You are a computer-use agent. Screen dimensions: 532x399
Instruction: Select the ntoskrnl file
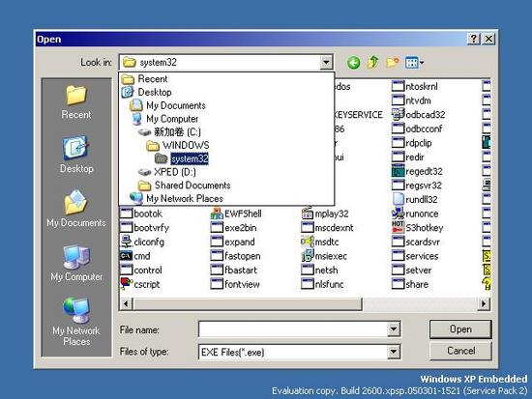point(415,86)
